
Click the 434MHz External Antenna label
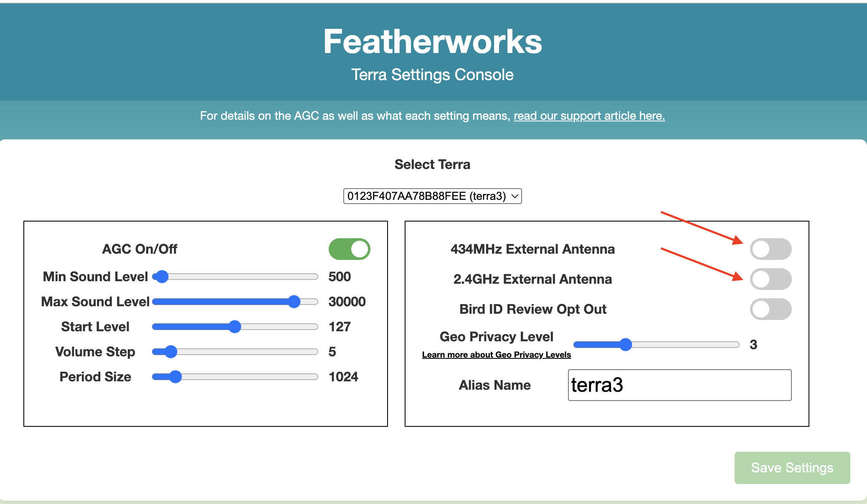[x=532, y=249]
